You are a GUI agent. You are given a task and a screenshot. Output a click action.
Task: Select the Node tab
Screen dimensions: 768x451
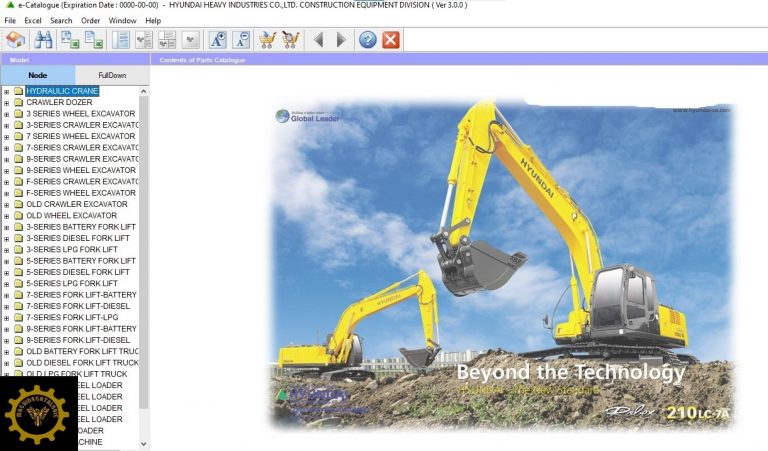[x=37, y=75]
